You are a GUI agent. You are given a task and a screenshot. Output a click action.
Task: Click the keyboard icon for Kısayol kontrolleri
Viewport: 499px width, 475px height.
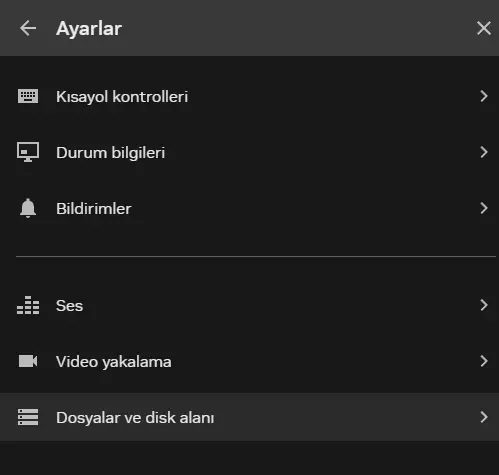(28, 96)
